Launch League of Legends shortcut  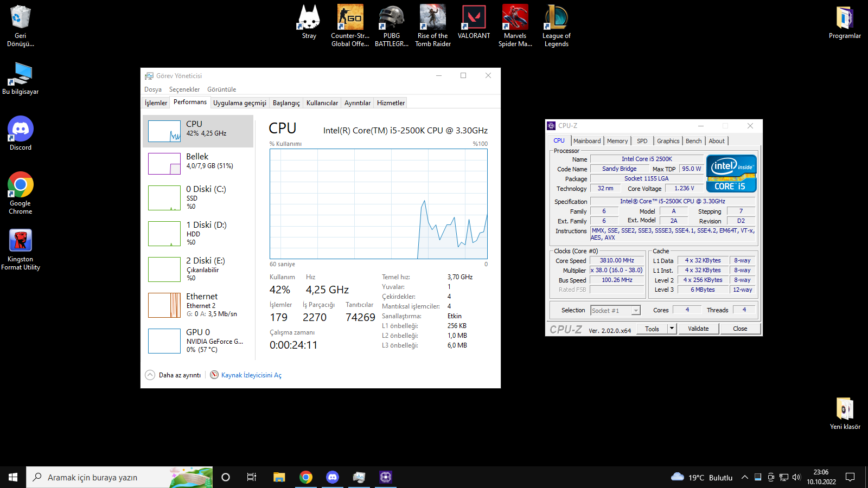pos(557,26)
